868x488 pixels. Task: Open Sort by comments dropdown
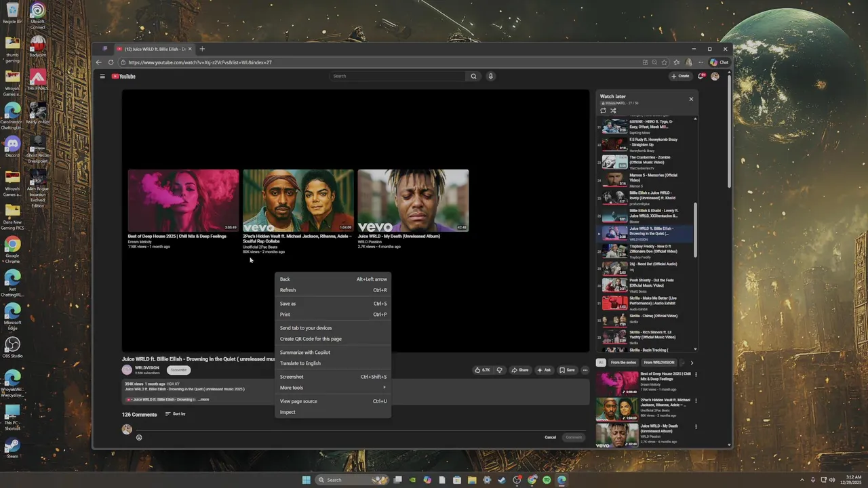174,414
